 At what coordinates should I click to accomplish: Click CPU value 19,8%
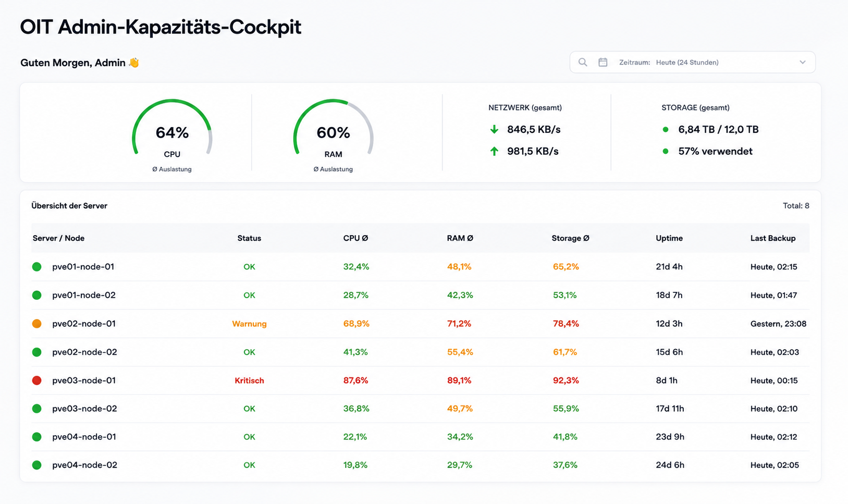tap(355, 465)
